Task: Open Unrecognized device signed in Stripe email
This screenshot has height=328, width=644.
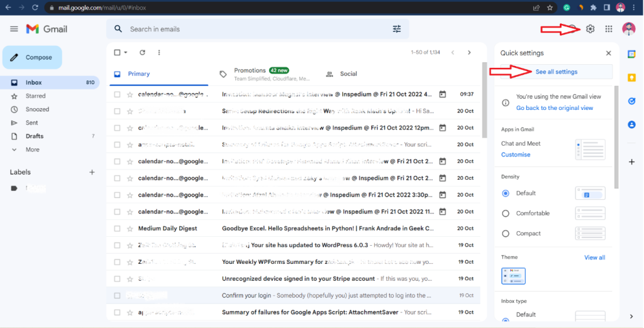Action: [293, 279]
